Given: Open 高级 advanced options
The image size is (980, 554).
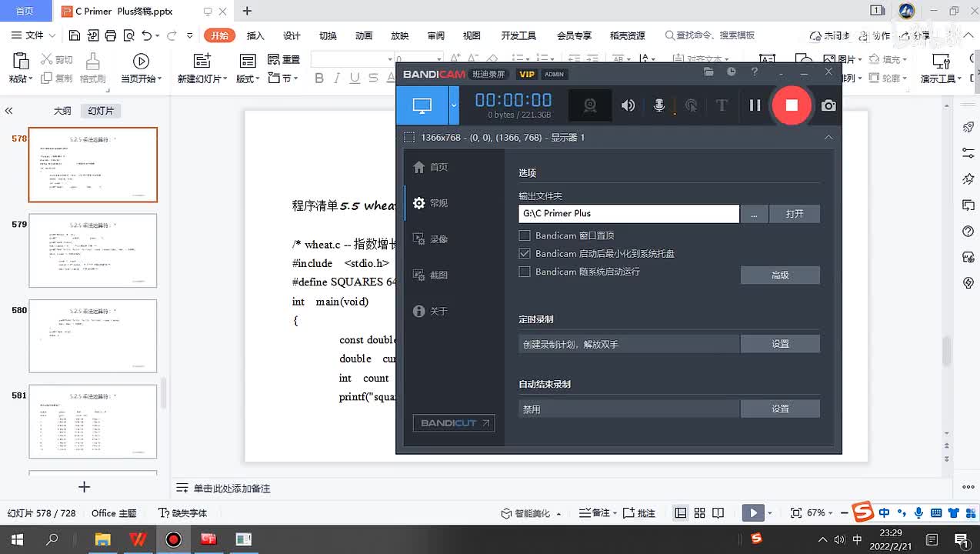Looking at the screenshot, I should pos(780,275).
